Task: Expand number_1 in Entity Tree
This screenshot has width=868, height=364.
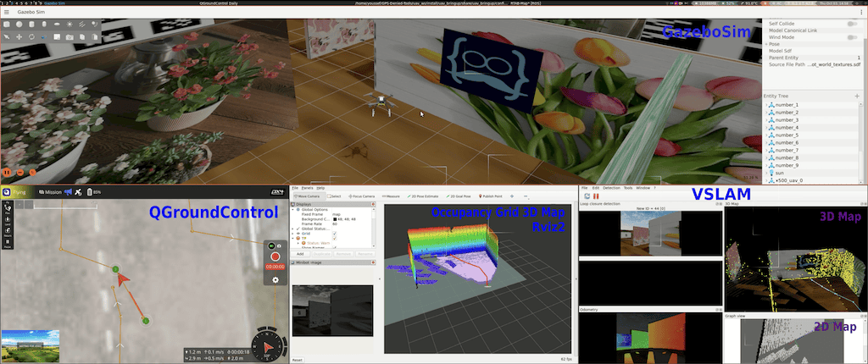Action: pyautogui.click(x=766, y=105)
